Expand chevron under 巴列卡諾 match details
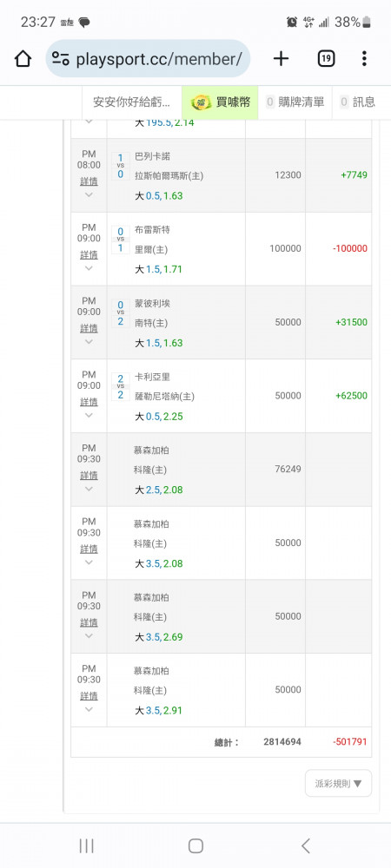The width and height of the screenshot is (391, 868). click(89, 194)
